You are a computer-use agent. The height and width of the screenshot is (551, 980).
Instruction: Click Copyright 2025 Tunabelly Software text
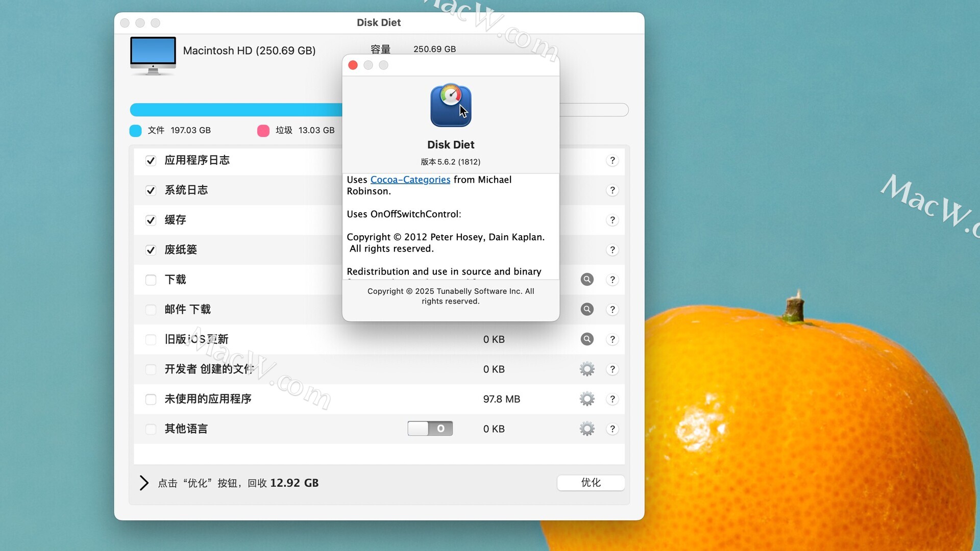click(x=451, y=296)
